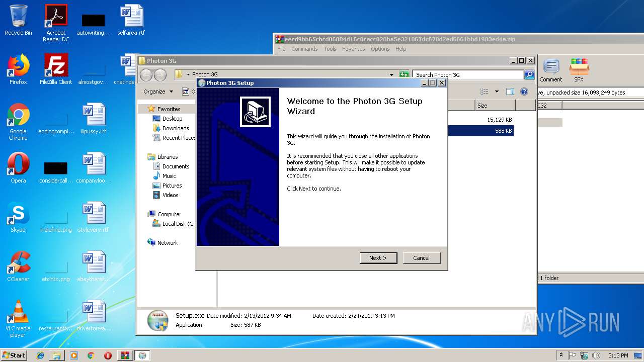
Task: Open the Organize dropdown in Explorer
Action: (158, 92)
